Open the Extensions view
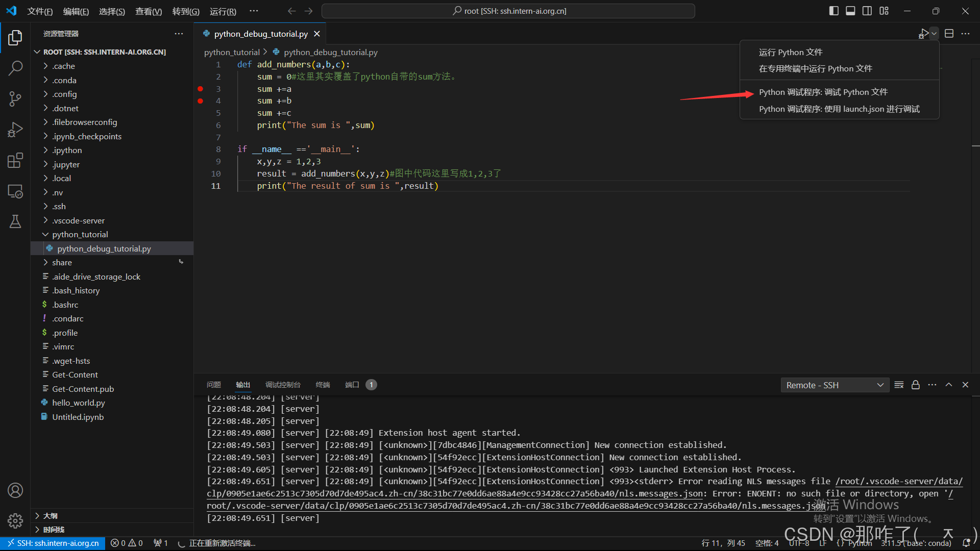The width and height of the screenshot is (980, 551). [15, 160]
